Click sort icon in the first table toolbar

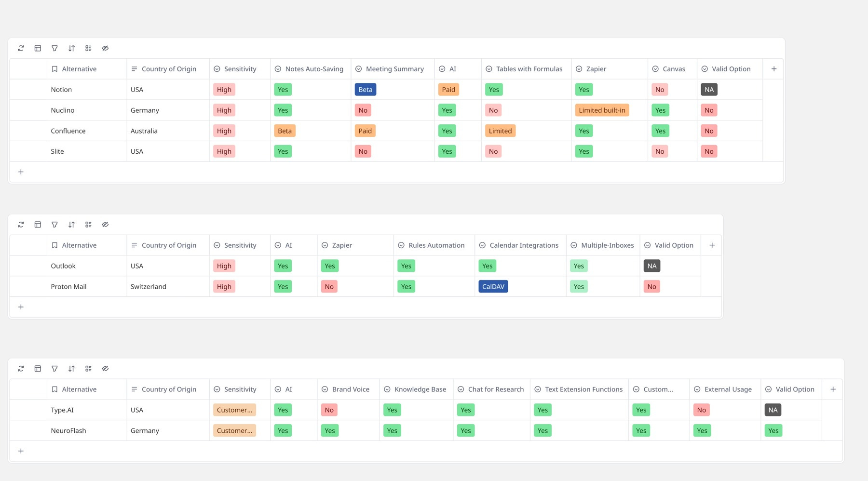click(x=71, y=48)
